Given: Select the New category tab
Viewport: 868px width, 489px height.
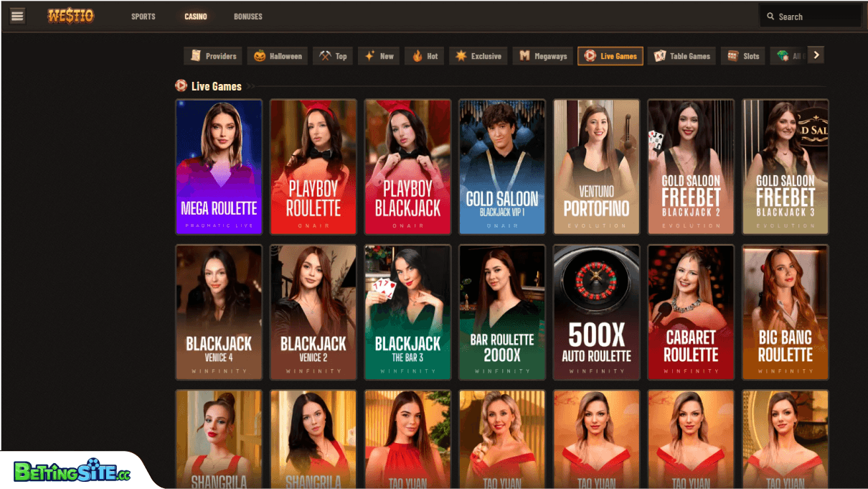Looking at the screenshot, I should coord(379,56).
